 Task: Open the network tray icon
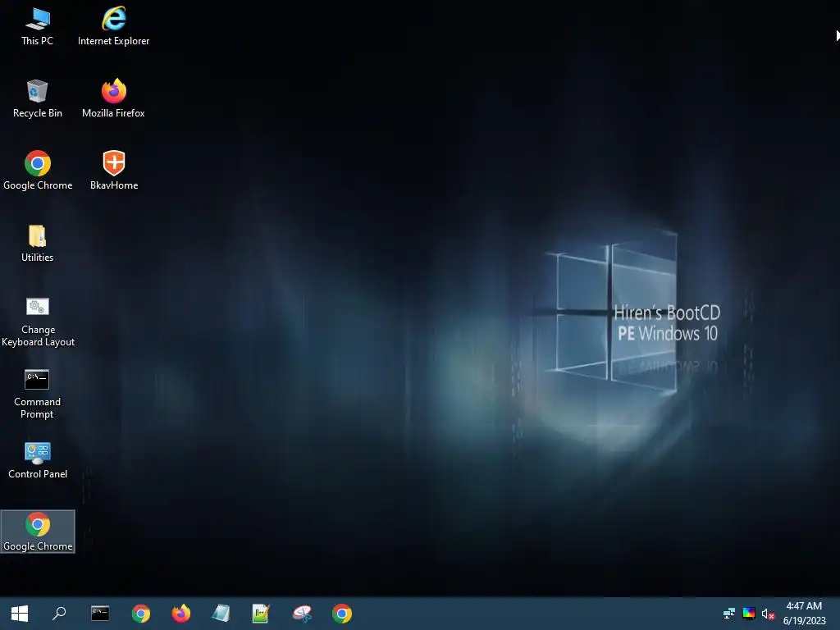729,614
